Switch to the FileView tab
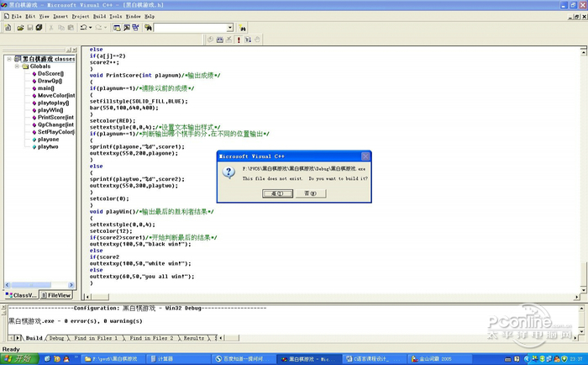 click(59, 295)
